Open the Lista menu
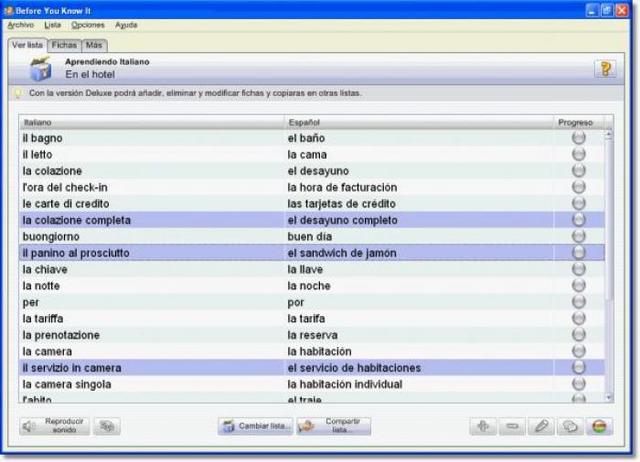The height and width of the screenshot is (462, 640). [53, 25]
